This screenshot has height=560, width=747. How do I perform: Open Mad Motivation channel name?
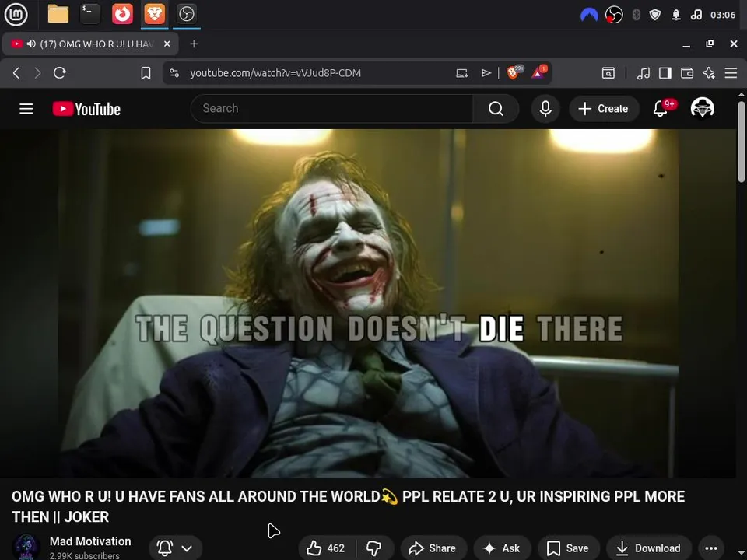90,541
